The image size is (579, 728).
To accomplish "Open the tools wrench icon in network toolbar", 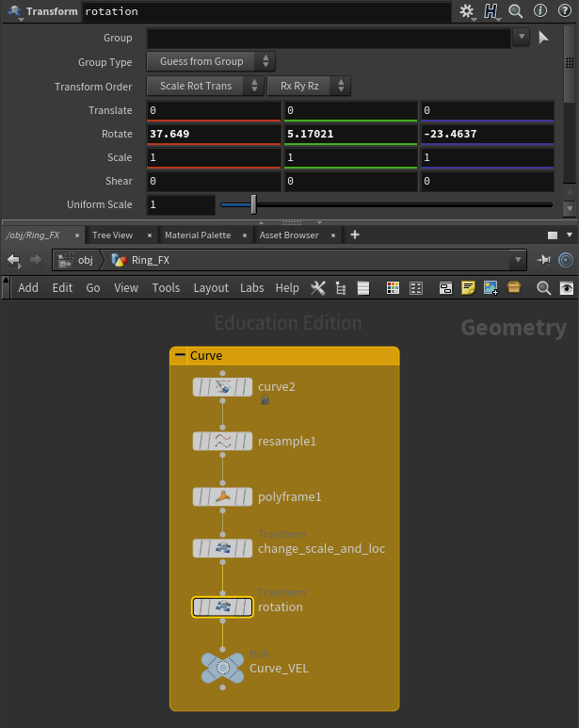I will pos(318,288).
